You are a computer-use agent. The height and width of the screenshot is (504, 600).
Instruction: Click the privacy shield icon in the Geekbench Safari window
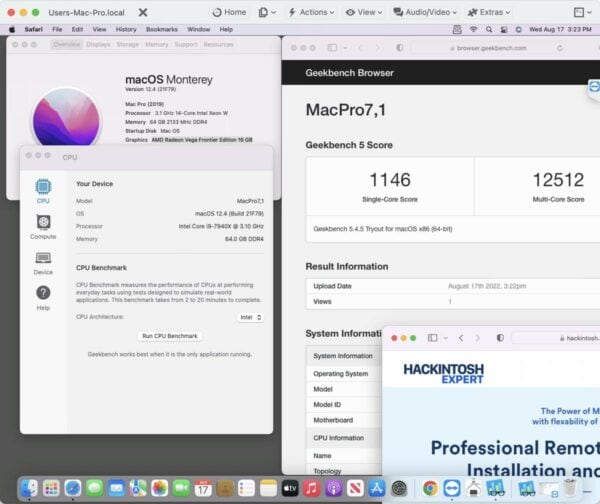(x=399, y=48)
